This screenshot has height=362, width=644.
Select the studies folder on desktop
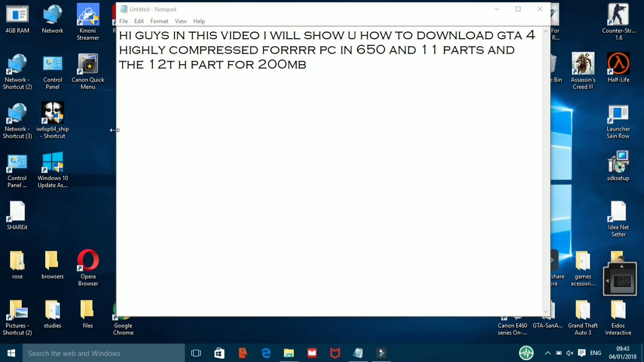[52, 315]
